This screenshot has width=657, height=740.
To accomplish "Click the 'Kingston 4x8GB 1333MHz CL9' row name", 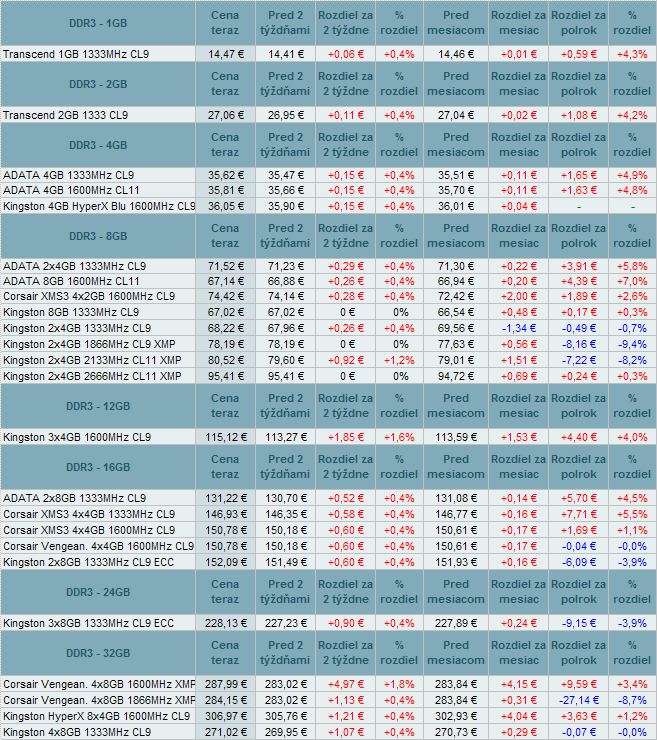I will [x=77, y=732].
